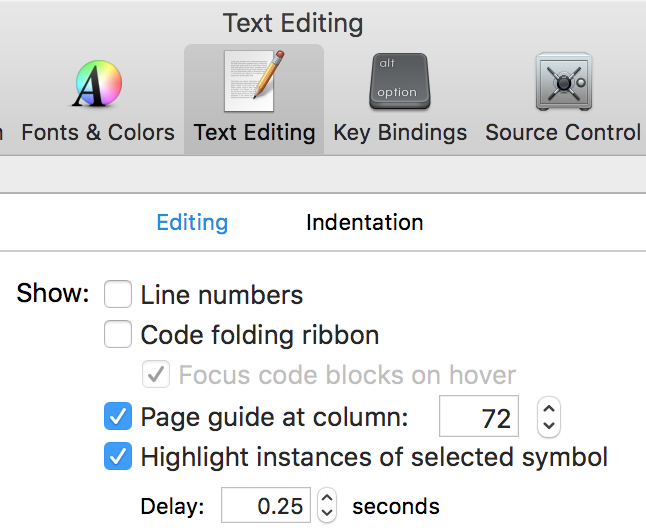Click the Source Control toolbar label
646x532 pixels.
click(563, 132)
